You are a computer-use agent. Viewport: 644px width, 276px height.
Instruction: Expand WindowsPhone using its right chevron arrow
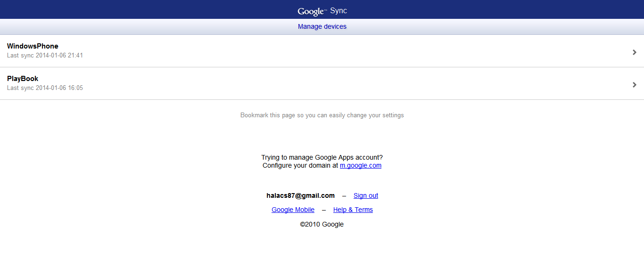click(635, 52)
